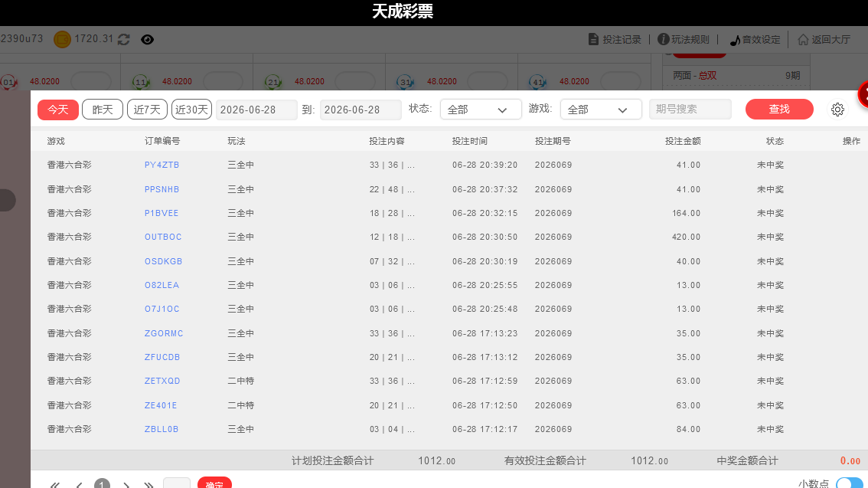
Task: Open order ZE401E link
Action: pos(161,405)
